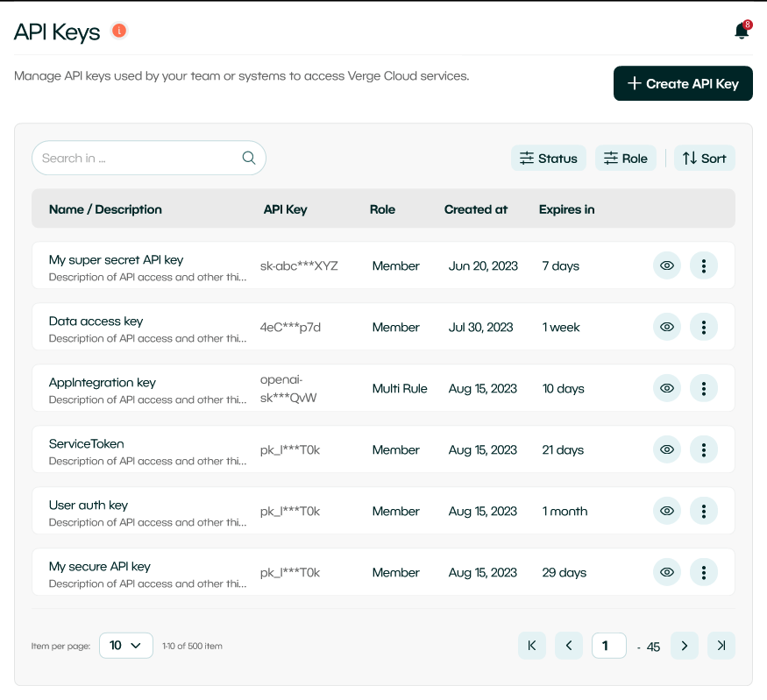Reveal the My super secret API key

pyautogui.click(x=667, y=265)
